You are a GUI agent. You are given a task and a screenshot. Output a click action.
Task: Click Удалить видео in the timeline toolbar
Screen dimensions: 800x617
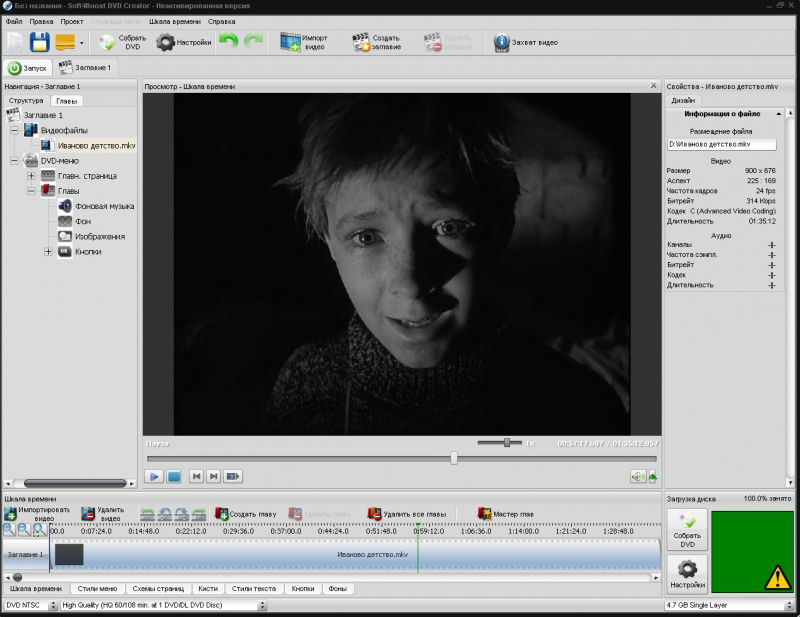coord(103,514)
